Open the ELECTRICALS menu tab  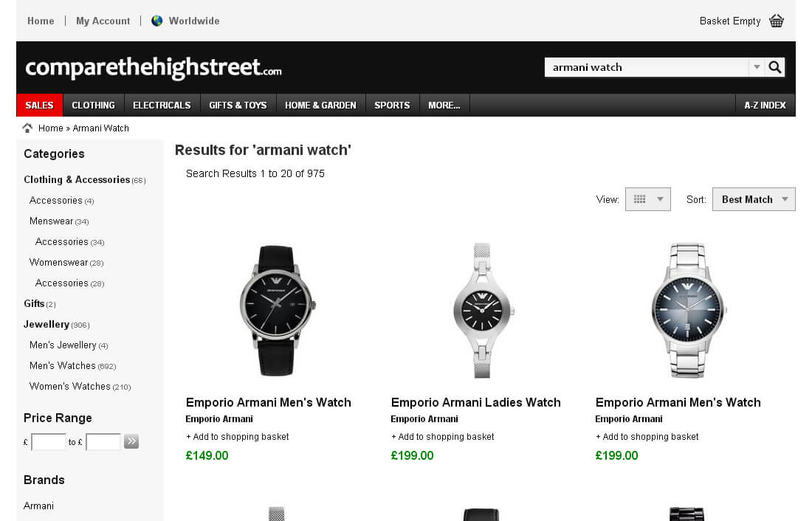162,105
